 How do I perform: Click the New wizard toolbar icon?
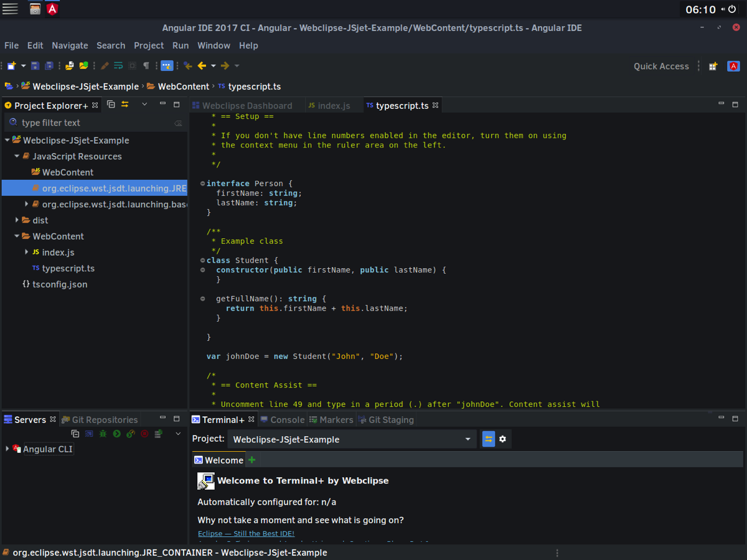pyautogui.click(x=11, y=65)
